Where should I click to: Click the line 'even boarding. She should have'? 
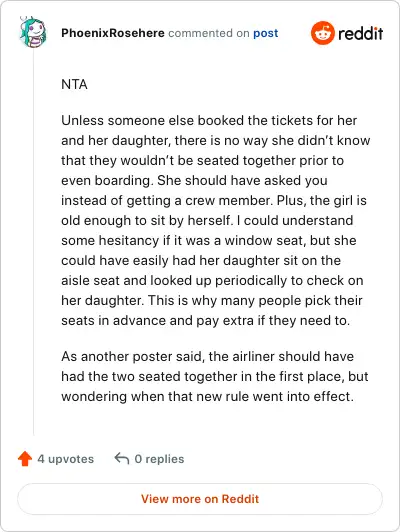coord(194,180)
